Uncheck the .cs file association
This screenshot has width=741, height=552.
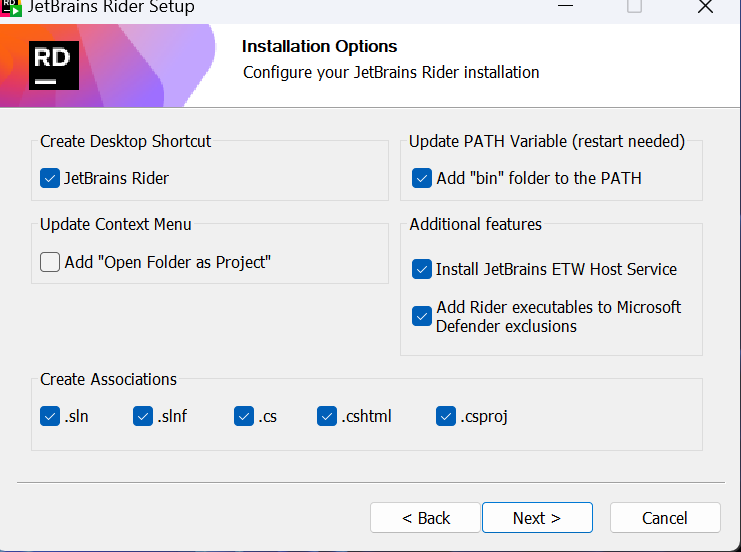pyautogui.click(x=244, y=416)
